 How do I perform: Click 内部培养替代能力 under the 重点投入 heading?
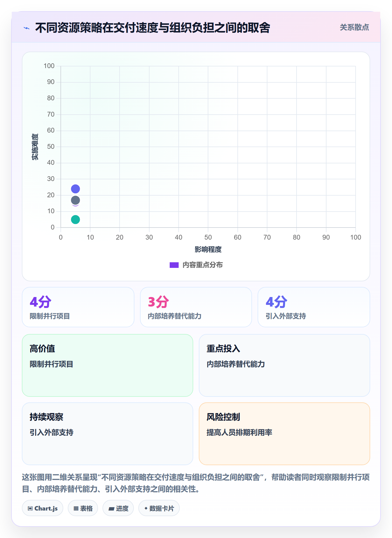pos(236,364)
